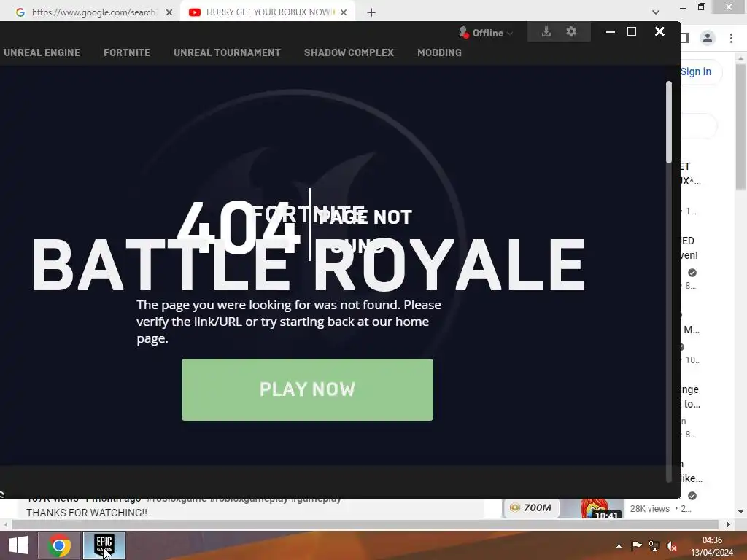The image size is (747, 560).
Task: Open the taskbar clock showing 04:36
Action: [x=712, y=546]
